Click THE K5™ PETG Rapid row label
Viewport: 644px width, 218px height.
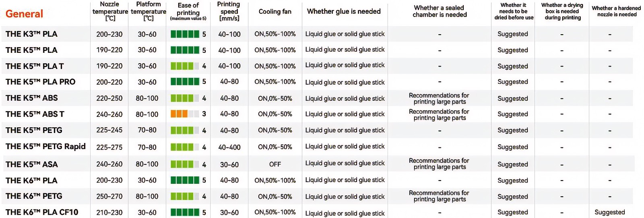[45, 146]
